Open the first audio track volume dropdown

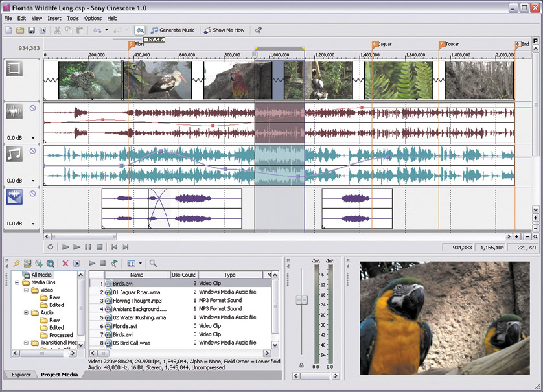[32, 138]
